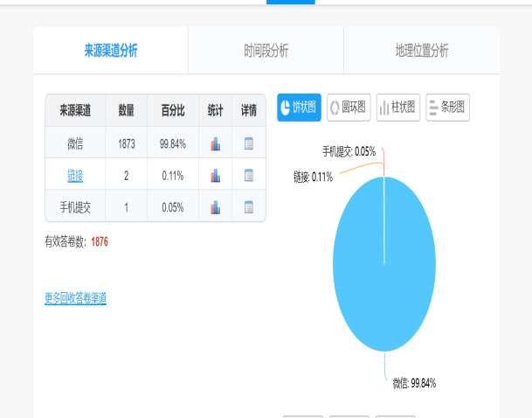Switch to 柱状图 column chart view

click(x=397, y=108)
